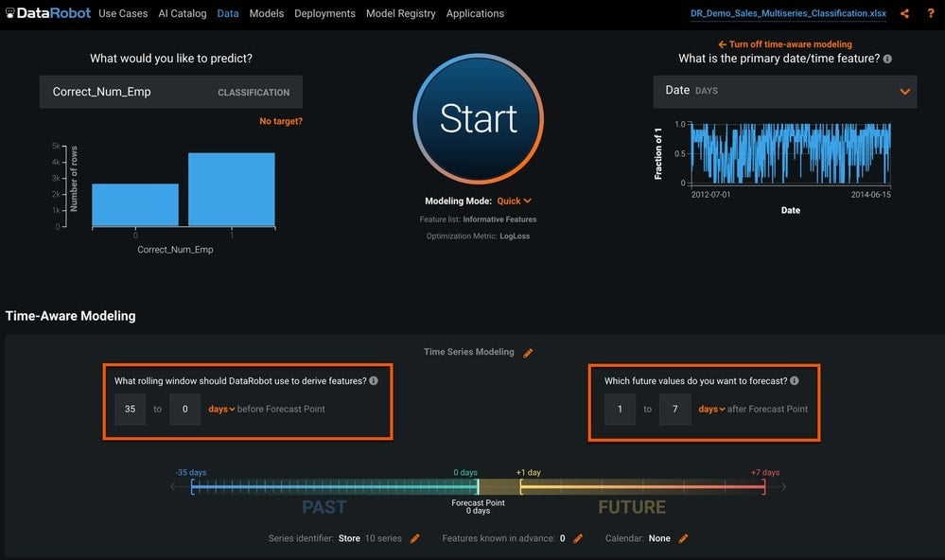Viewport: 945px width, 560px height.
Task: Click Turn off time-aware modeling link
Action: click(785, 44)
